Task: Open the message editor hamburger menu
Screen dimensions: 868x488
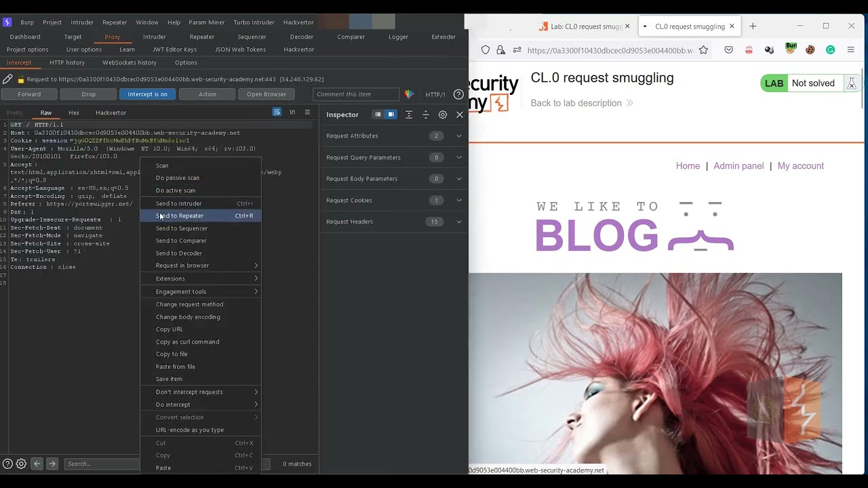Action: tap(307, 113)
